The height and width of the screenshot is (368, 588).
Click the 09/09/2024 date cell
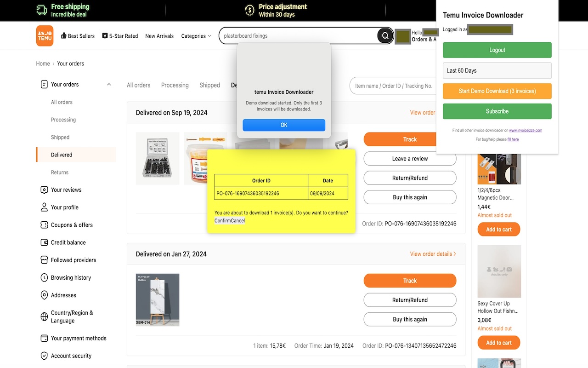(x=328, y=193)
